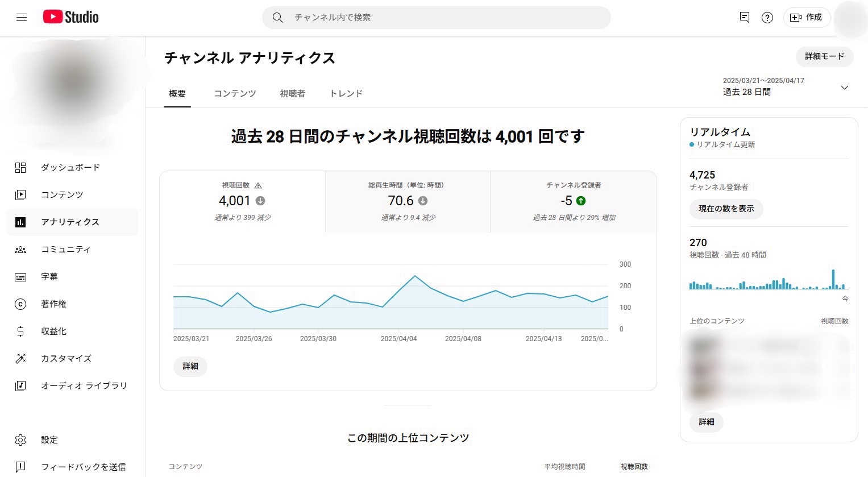Open the Help question mark icon

coord(767,18)
